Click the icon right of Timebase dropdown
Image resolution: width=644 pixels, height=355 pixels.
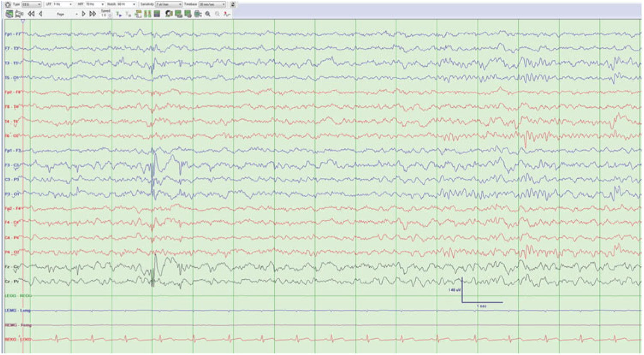tap(233, 4)
